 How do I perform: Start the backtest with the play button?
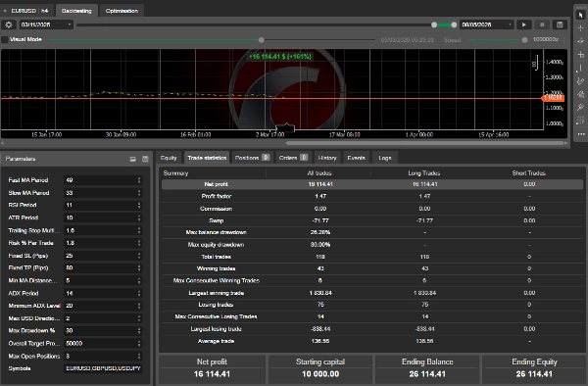coord(524,24)
